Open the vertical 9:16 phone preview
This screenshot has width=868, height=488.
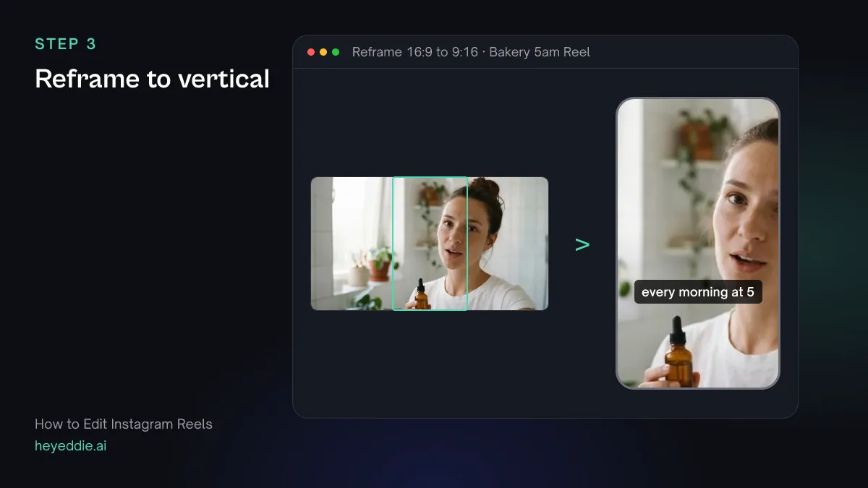pos(698,243)
